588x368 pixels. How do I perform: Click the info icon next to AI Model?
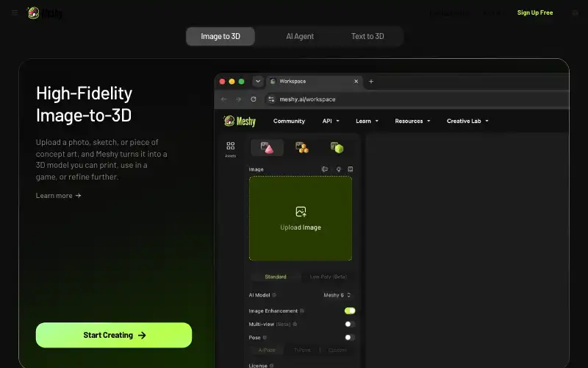tap(274, 295)
